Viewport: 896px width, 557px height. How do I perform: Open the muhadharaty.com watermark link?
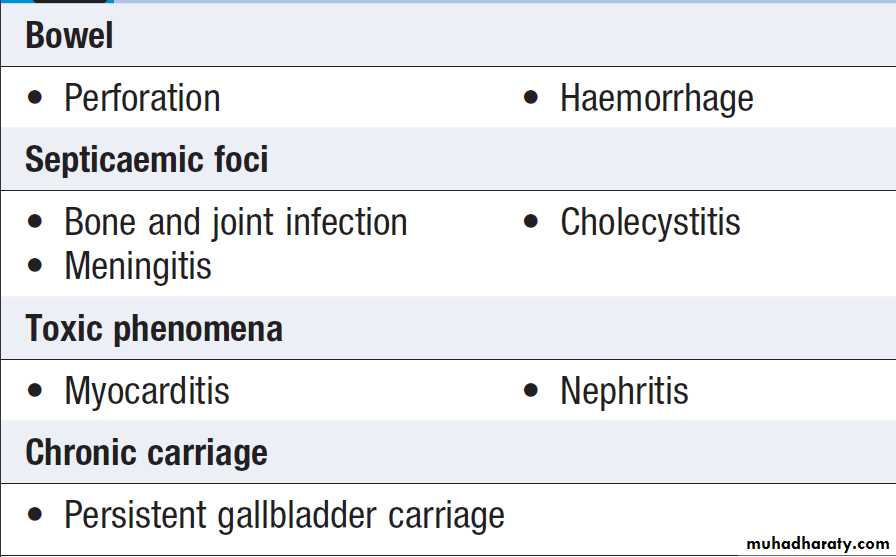click(817, 544)
